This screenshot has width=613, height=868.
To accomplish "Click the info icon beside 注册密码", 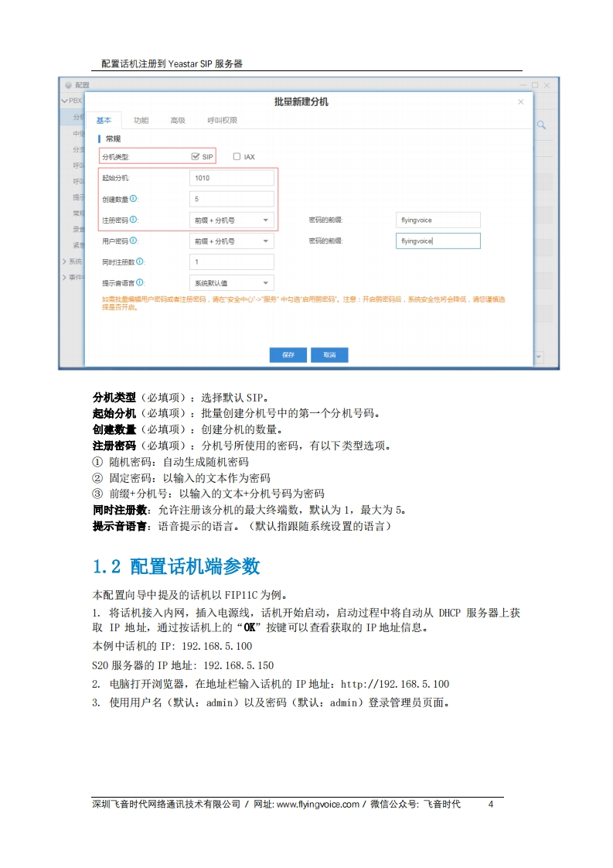I will coord(134,220).
